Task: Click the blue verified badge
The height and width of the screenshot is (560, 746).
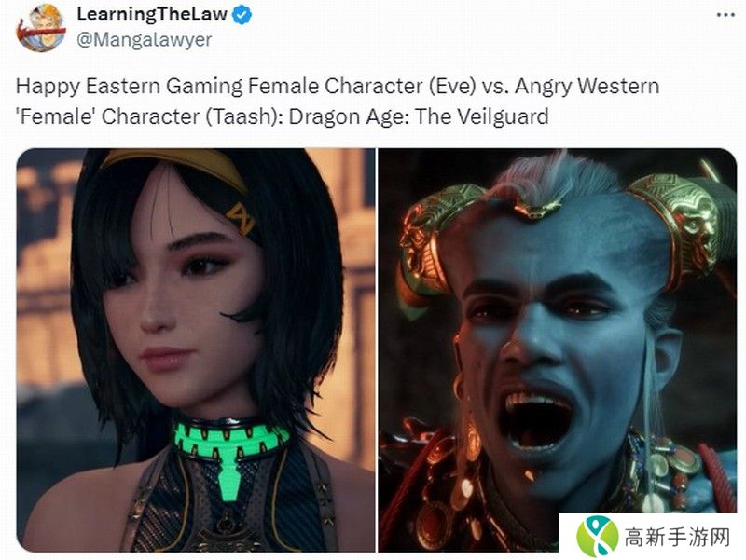Action: click(242, 15)
